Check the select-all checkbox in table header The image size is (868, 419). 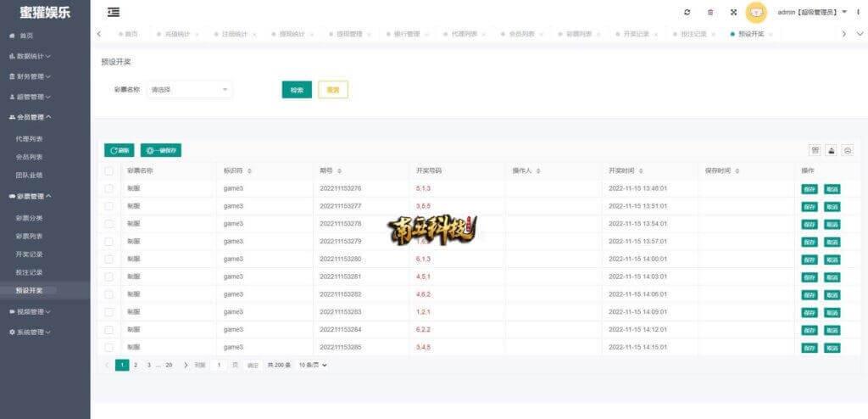tap(108, 170)
